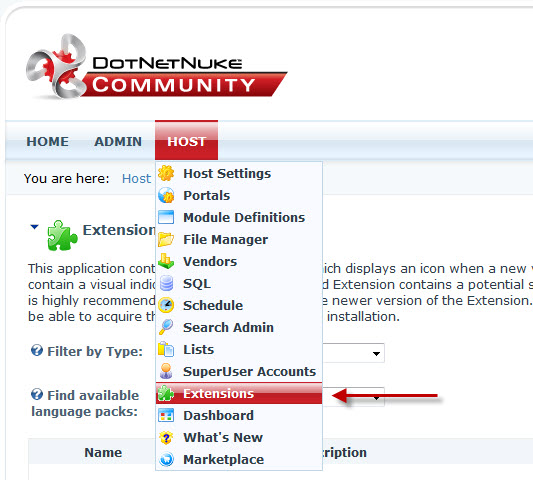
Task: Open the Filter by Type dropdown
Action: (354, 353)
